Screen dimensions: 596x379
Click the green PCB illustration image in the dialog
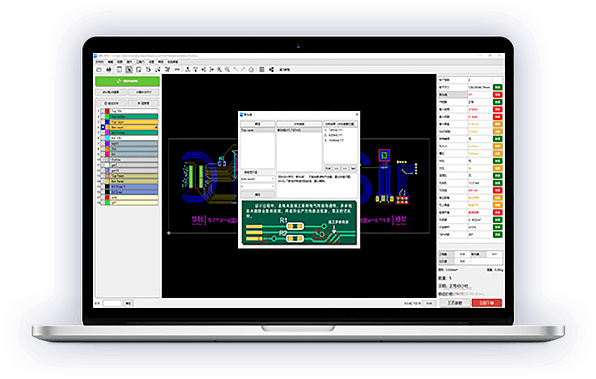point(300,223)
